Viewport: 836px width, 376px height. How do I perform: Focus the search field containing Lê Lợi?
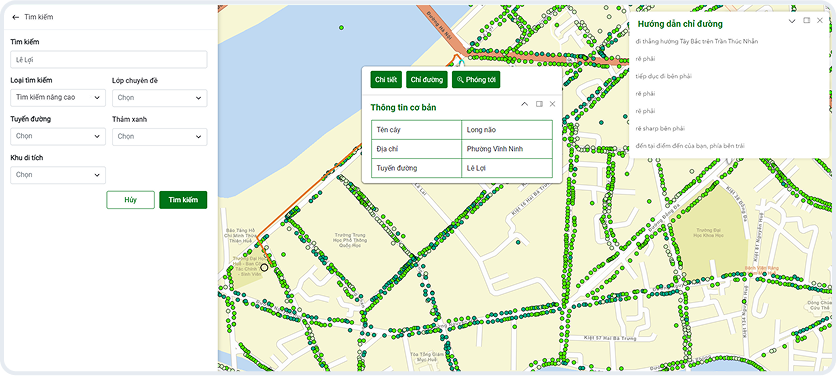click(x=109, y=60)
